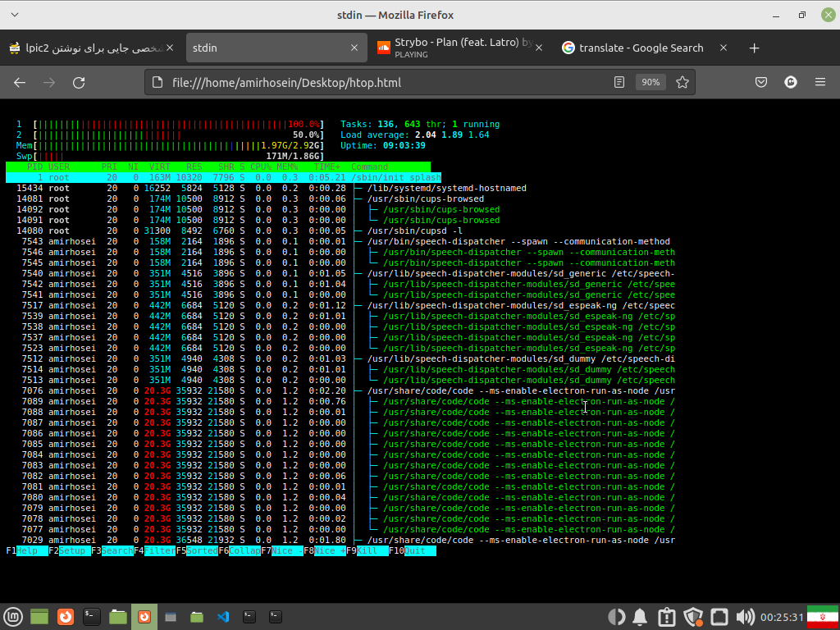840x630 pixels.
Task: Click the PID column header
Action: tap(34, 167)
